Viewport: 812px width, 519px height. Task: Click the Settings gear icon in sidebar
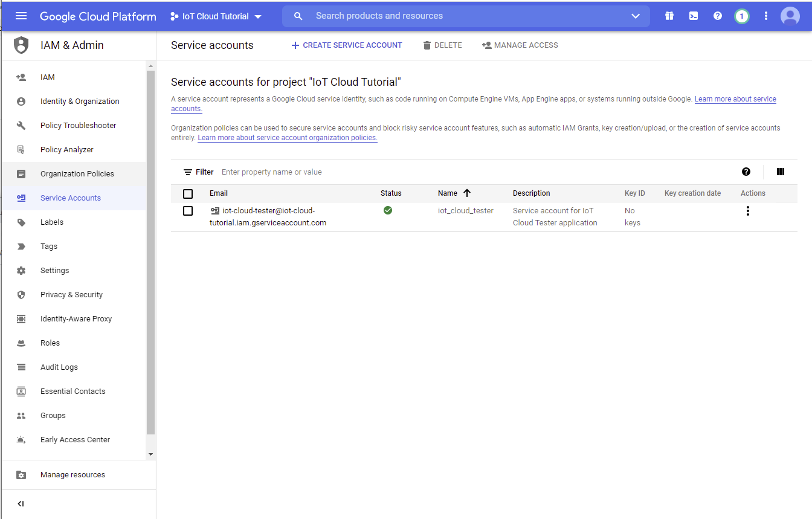[x=21, y=271]
